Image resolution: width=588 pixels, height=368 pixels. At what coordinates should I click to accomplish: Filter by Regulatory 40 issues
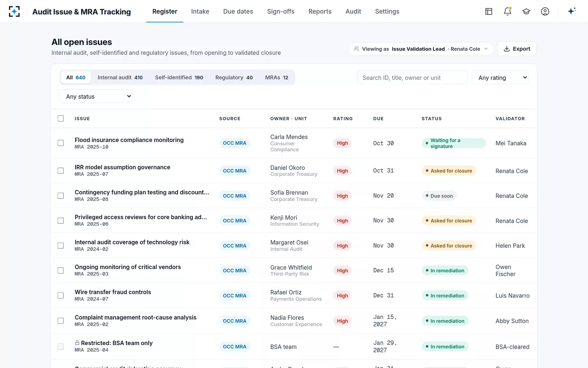(234, 77)
